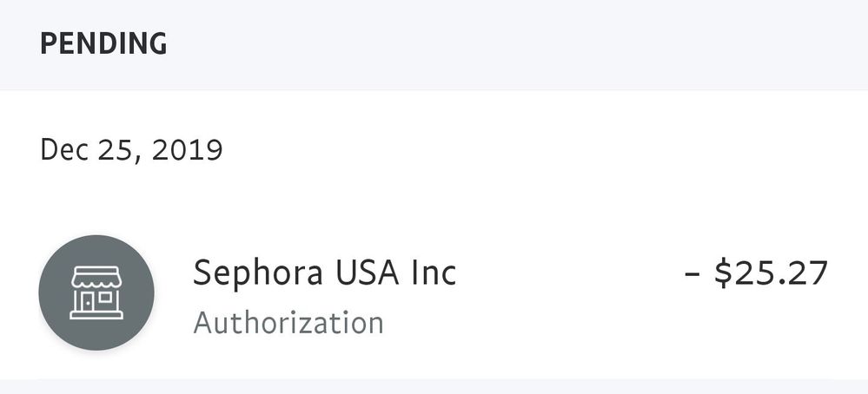Tap the gray circular shop icon
Screen dimensions: 868x394
(x=96, y=292)
